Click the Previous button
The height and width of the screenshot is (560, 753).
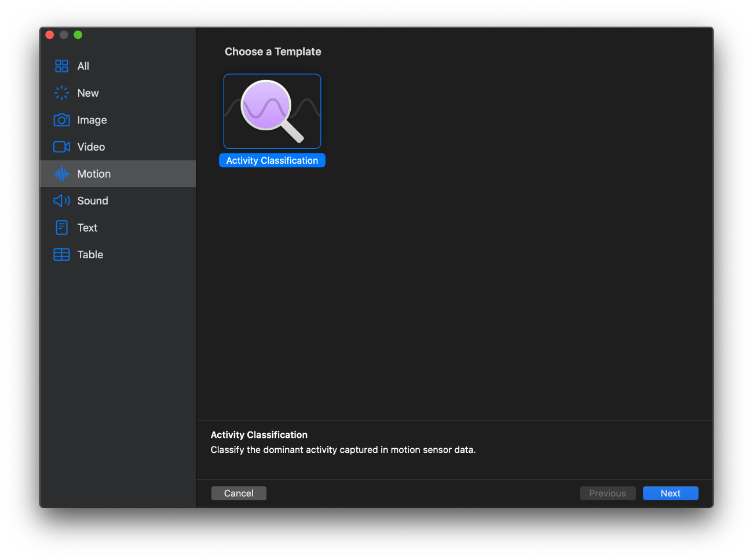(608, 493)
